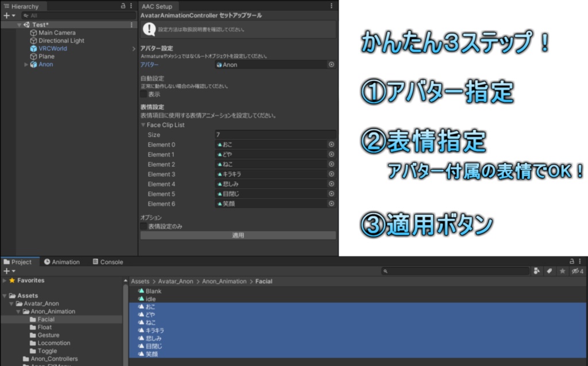This screenshot has width=588, height=366.
Task: Click the label filter icon in Project toolbar
Action: point(550,271)
